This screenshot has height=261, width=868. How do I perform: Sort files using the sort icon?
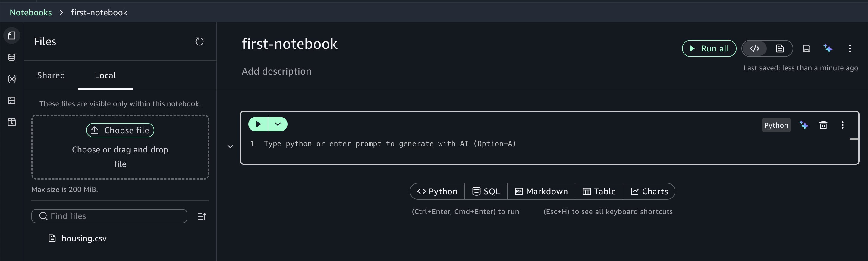point(202,216)
